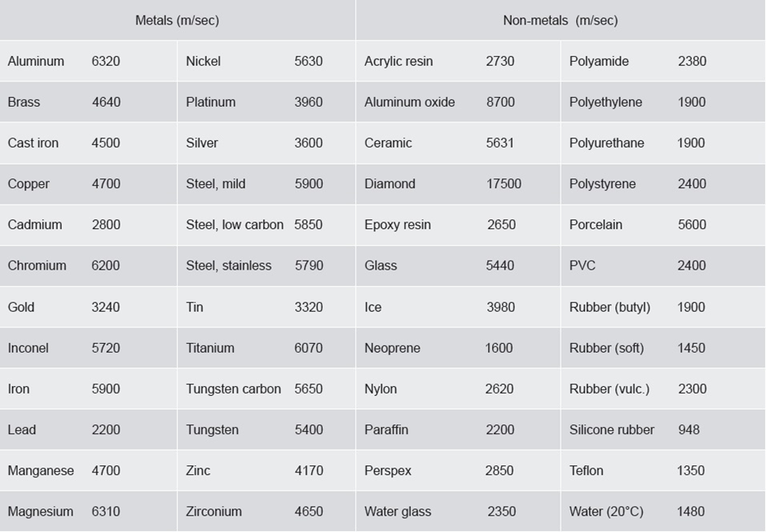Select the Epoxy resin cell
Screen dimensions: 766x532
pyautogui.click(x=397, y=225)
